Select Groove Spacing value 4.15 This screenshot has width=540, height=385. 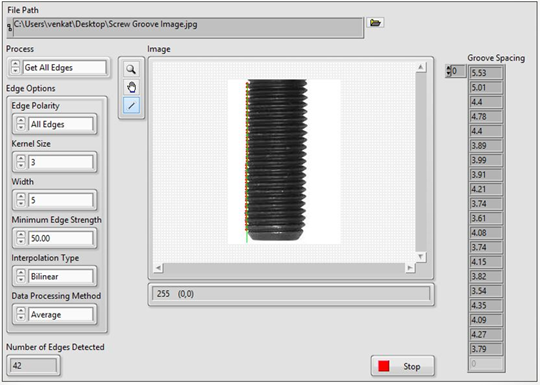(486, 262)
